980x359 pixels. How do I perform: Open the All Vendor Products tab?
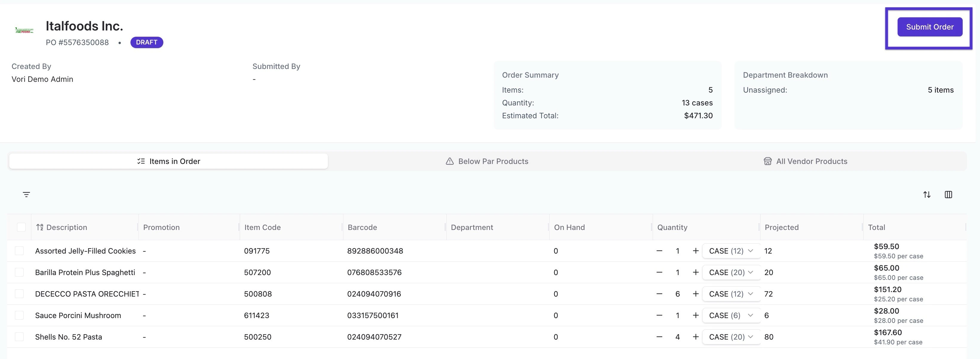805,161
